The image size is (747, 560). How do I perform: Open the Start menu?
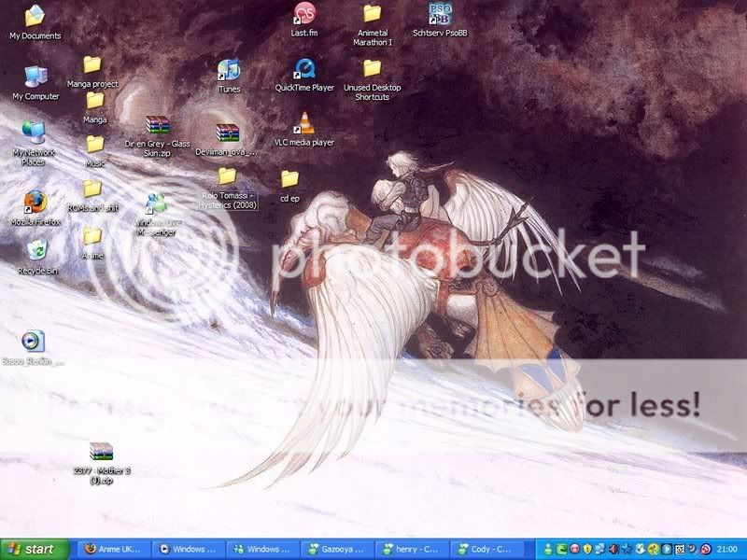pos(30,549)
